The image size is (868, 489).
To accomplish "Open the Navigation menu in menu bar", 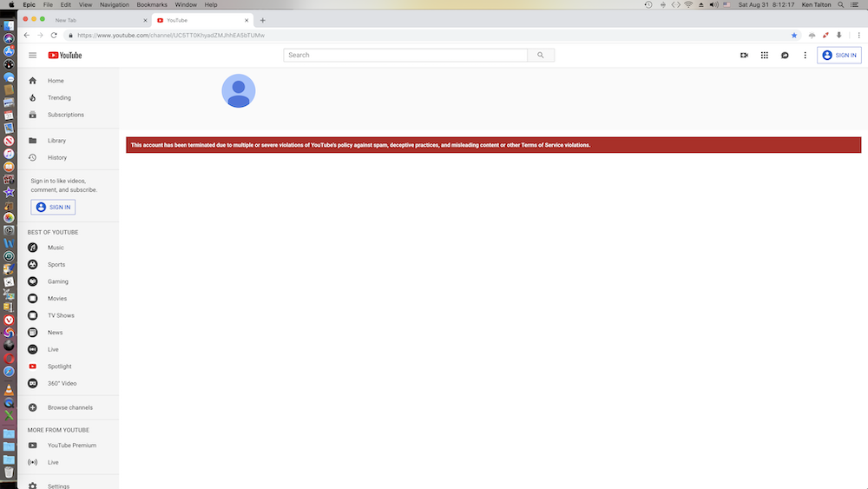I will 114,4.
